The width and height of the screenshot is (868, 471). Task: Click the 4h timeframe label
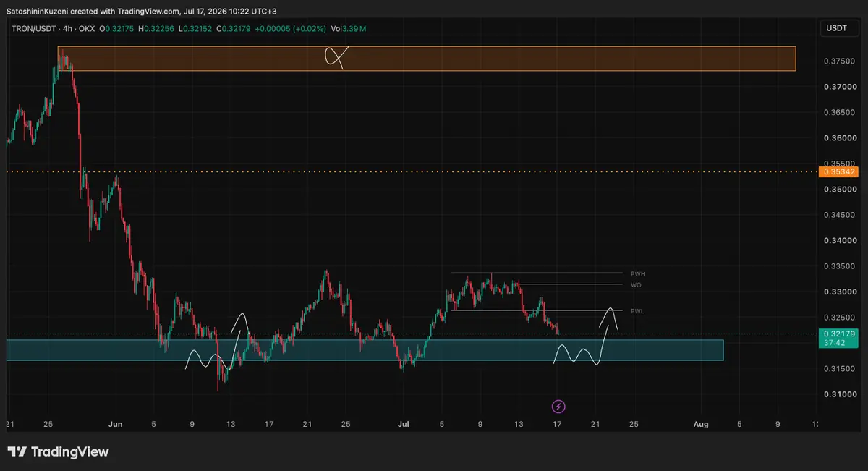[67, 28]
